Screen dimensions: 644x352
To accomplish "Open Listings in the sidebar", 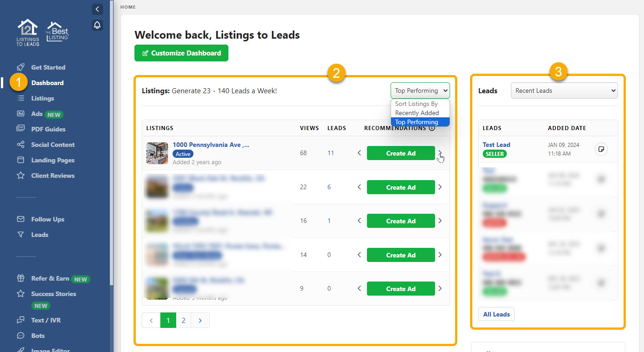I will click(x=43, y=98).
